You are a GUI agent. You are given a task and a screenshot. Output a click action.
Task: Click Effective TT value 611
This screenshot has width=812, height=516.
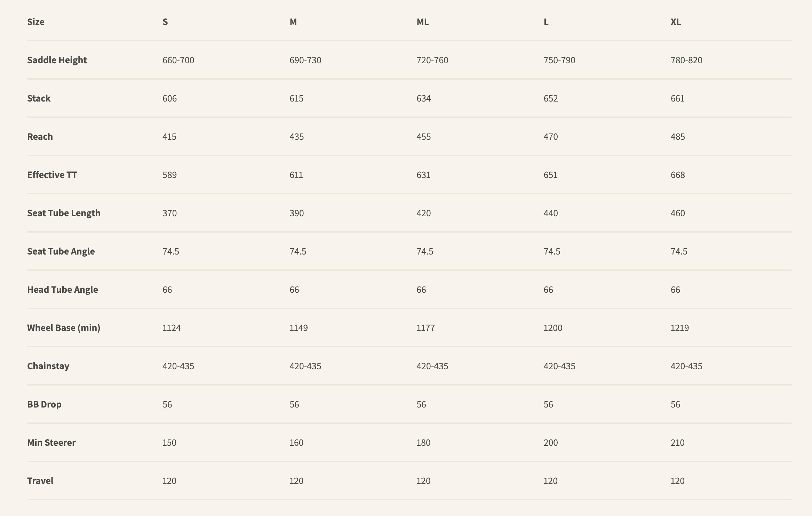296,175
